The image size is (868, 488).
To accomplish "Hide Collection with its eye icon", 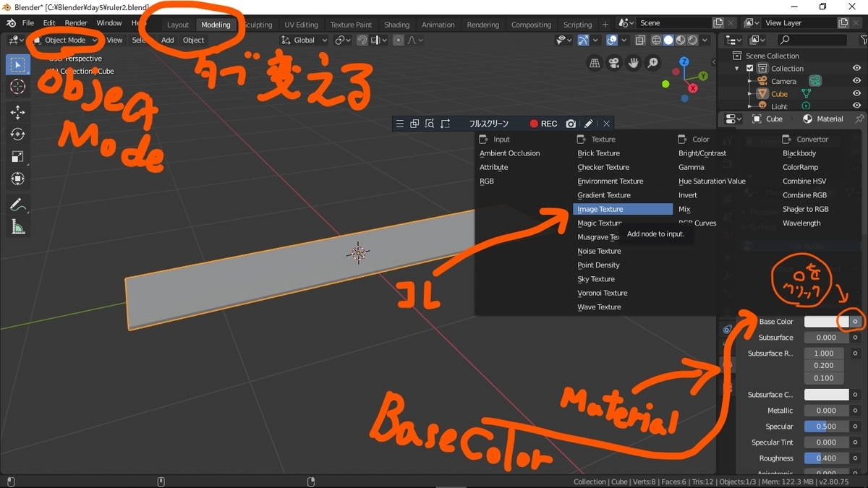I will (857, 68).
